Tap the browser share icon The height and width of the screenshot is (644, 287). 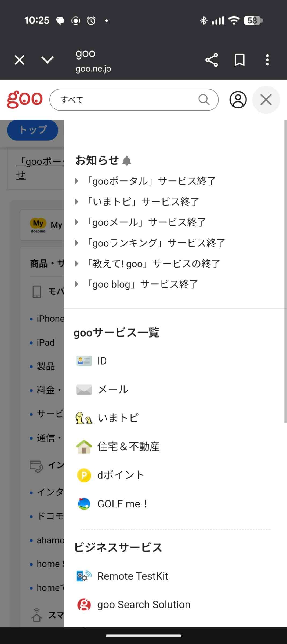click(212, 60)
